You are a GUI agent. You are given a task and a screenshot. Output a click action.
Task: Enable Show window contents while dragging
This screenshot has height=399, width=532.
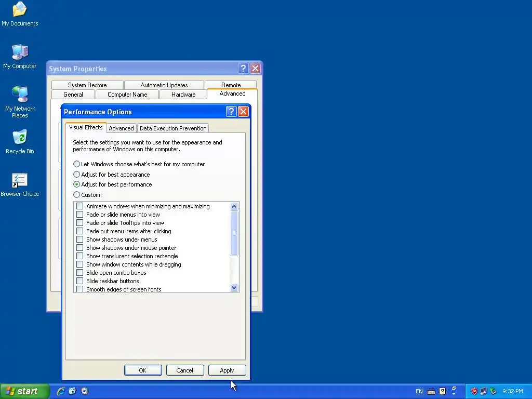click(x=79, y=264)
